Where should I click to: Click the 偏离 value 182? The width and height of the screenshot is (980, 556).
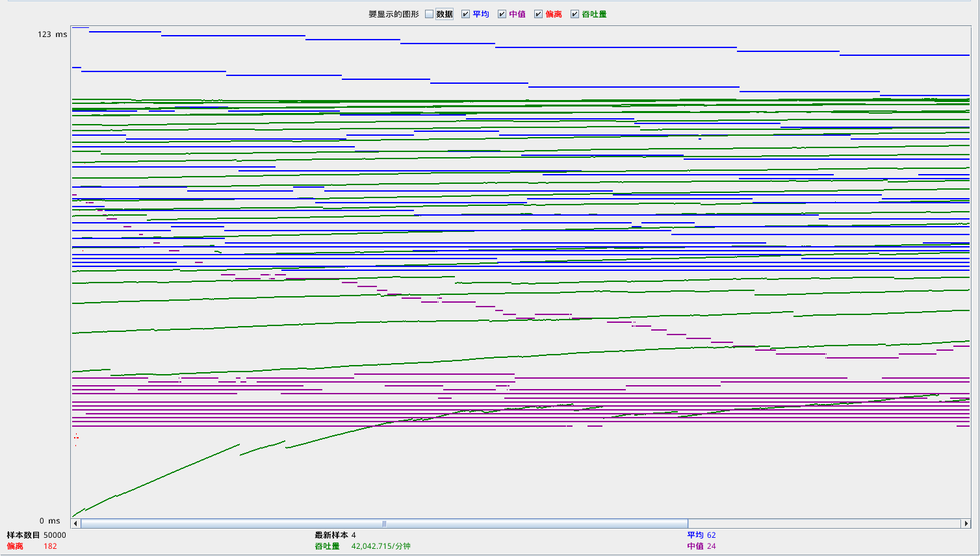coord(50,546)
